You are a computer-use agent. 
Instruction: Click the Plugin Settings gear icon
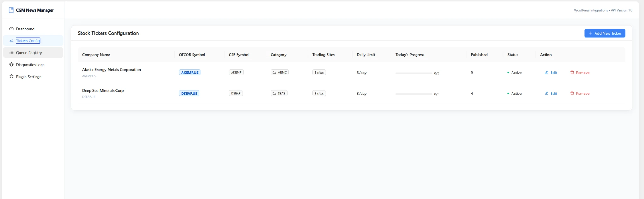tap(11, 76)
